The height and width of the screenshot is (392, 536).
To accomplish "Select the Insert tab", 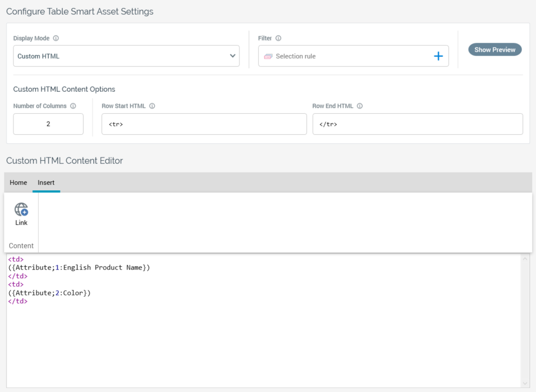I will [46, 183].
